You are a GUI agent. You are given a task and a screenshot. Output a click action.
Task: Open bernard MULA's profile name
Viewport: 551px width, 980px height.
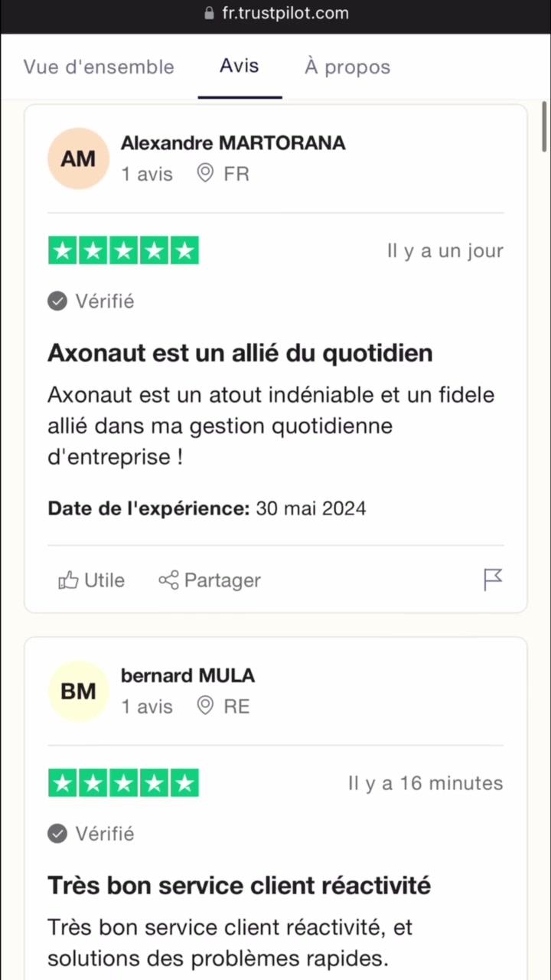pos(188,675)
